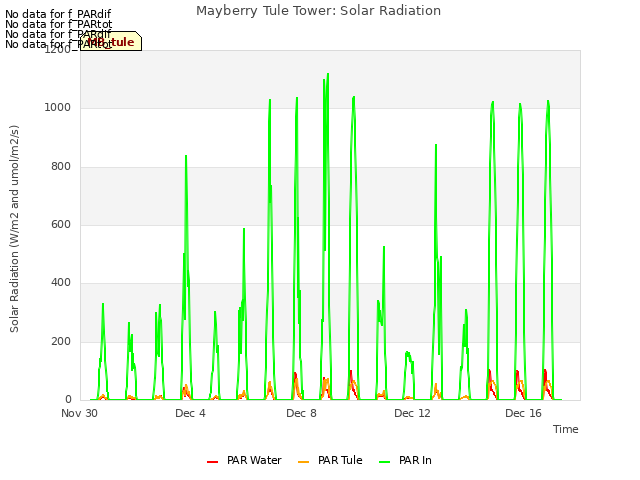This screenshot has width=640, height=480.
Task: Click the green PAR In legend swatch
Action: [x=384, y=462]
